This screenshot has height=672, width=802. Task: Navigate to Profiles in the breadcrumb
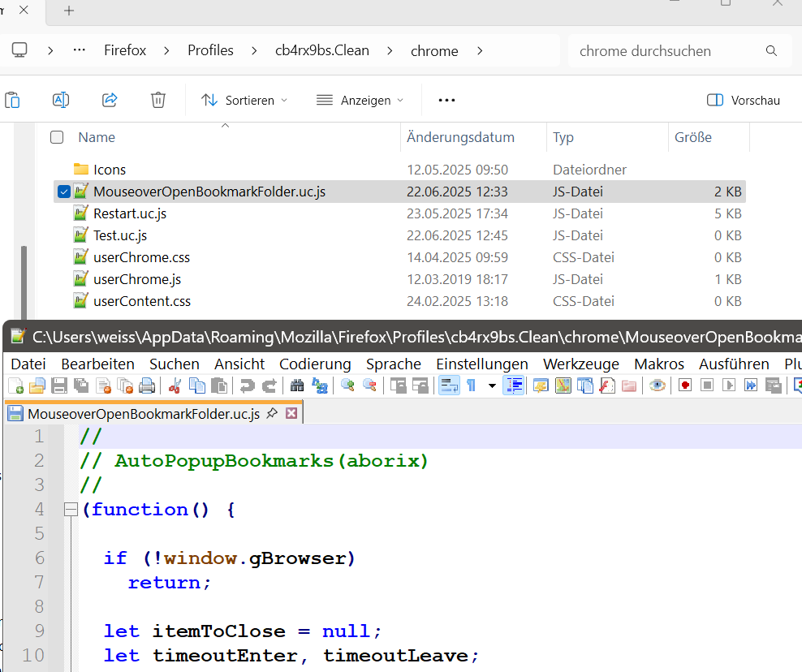210,50
